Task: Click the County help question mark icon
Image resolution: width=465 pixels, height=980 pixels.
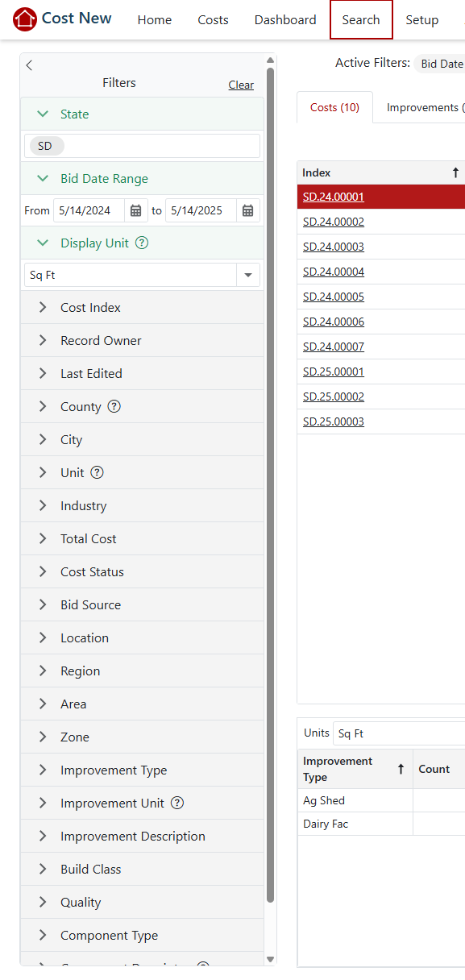Action: point(114,406)
